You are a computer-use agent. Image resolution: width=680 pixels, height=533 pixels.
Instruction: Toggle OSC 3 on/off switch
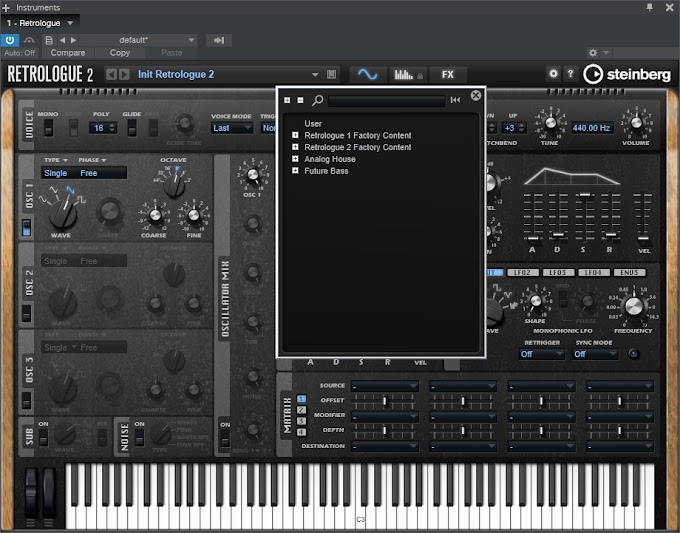pyautogui.click(x=26, y=400)
